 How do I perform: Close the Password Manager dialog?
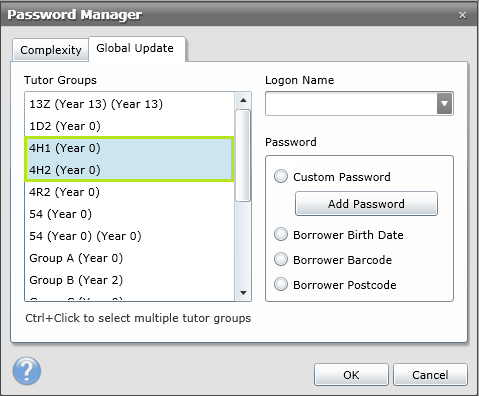[462, 15]
